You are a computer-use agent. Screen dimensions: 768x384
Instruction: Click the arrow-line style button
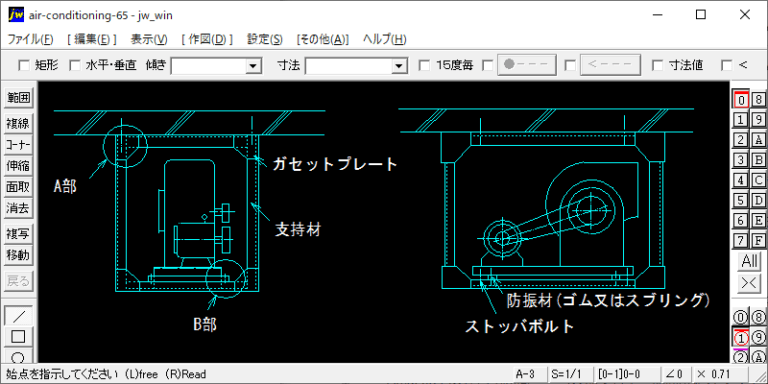[610, 65]
